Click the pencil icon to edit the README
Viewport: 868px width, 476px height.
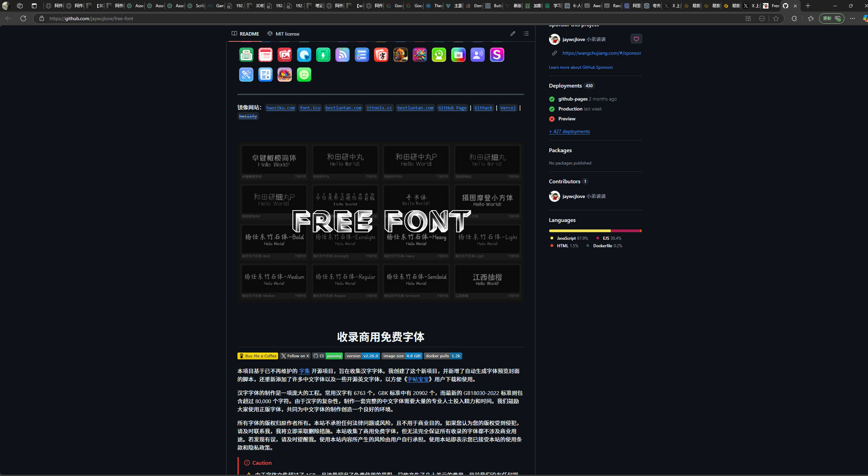513,33
